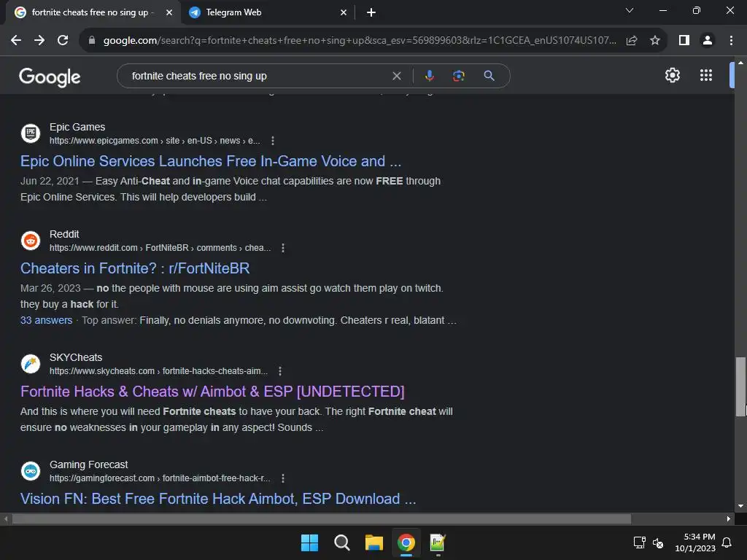Image resolution: width=747 pixels, height=560 pixels.
Task: Close the fortnite cheats search tab
Action: (169, 12)
